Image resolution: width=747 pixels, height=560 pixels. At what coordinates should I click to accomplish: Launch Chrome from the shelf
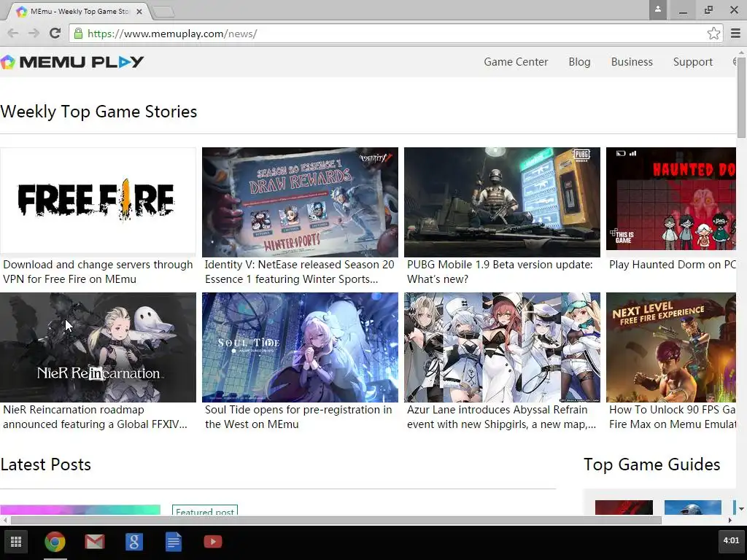(x=55, y=542)
